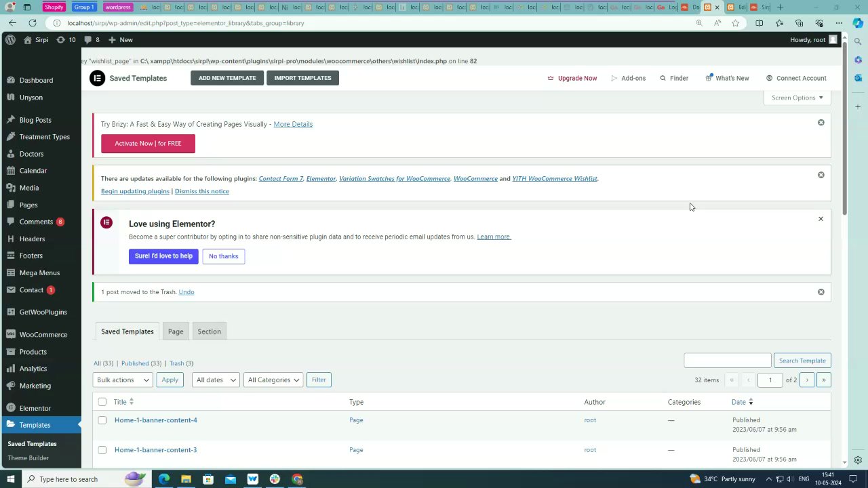Switch to the Section tab

pos(209,331)
